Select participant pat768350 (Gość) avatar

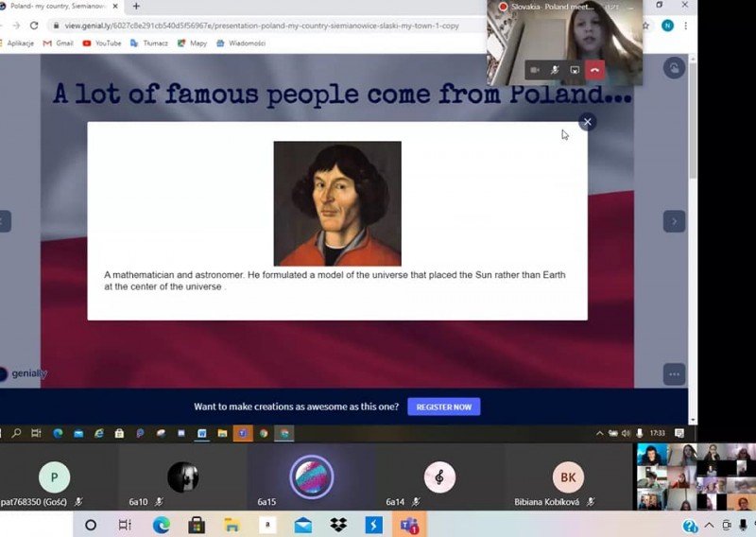tap(54, 477)
